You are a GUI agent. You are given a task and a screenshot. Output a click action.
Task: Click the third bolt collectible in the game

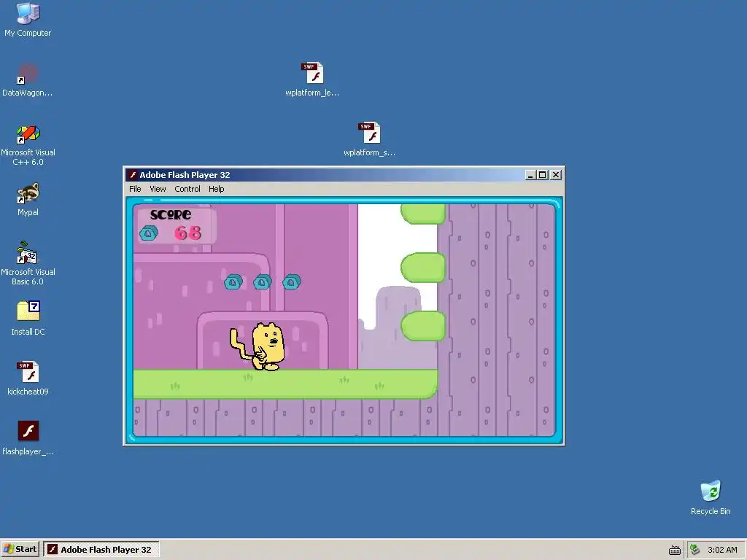tap(292, 282)
